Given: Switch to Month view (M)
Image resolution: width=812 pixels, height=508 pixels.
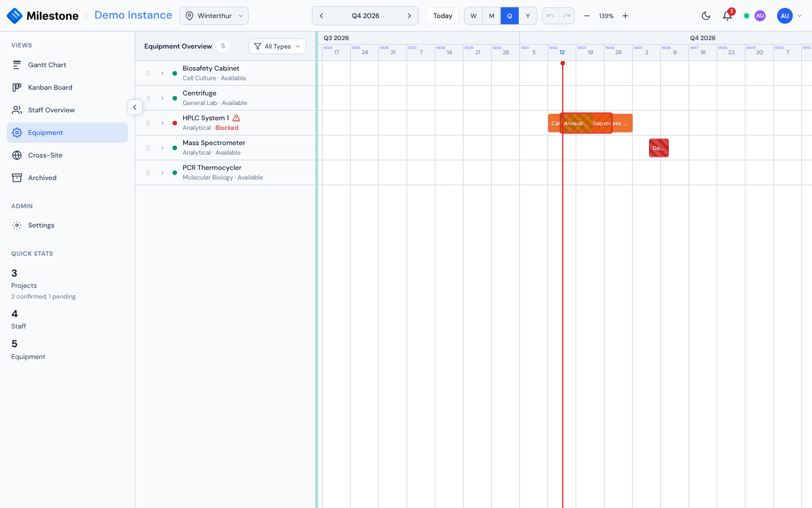Looking at the screenshot, I should (492, 16).
